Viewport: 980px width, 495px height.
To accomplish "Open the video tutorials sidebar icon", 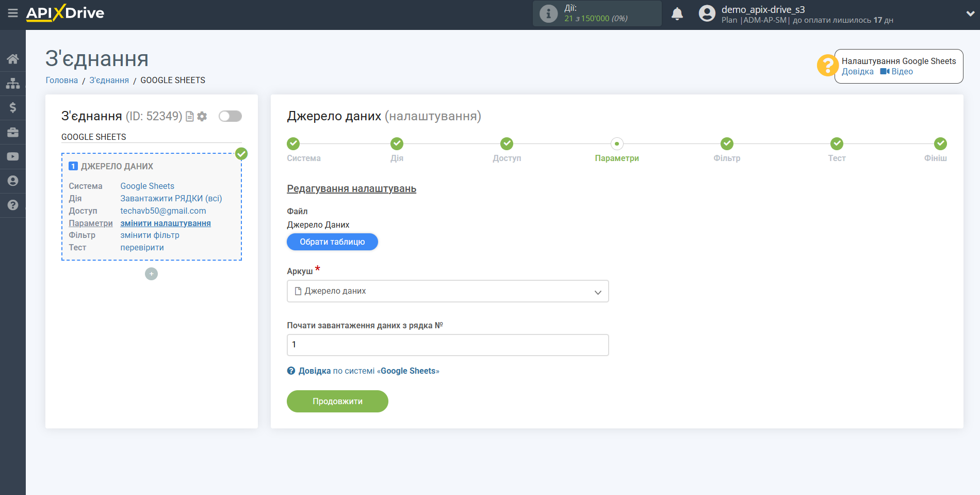I will (13, 156).
